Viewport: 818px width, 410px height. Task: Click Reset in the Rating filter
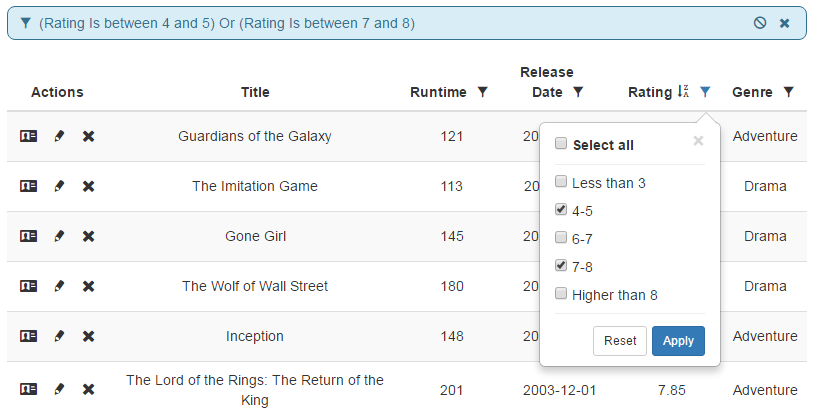click(x=620, y=341)
